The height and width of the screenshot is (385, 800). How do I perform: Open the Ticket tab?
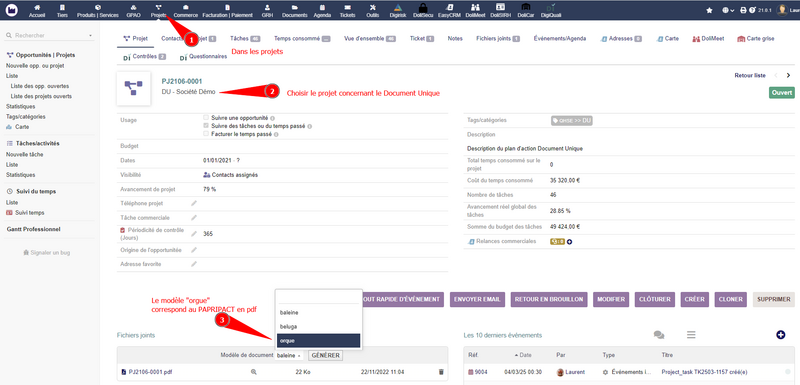(x=422, y=38)
